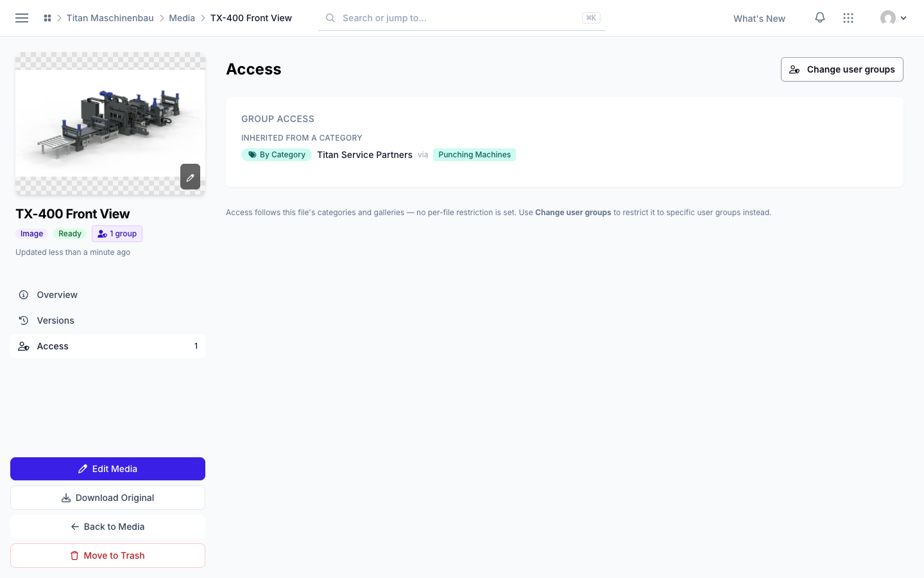Click the GROUP ACCESS heading
This screenshot has width=924, height=578.
278,119
